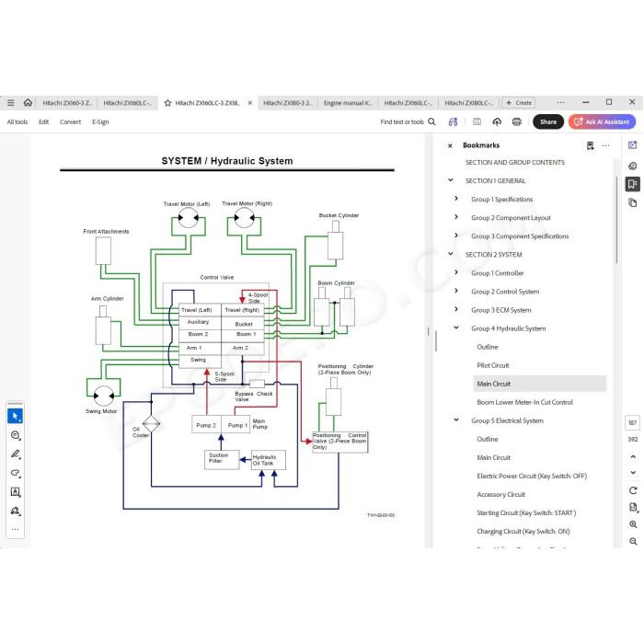Expand Group 3 ECM System bookmark

456,309
